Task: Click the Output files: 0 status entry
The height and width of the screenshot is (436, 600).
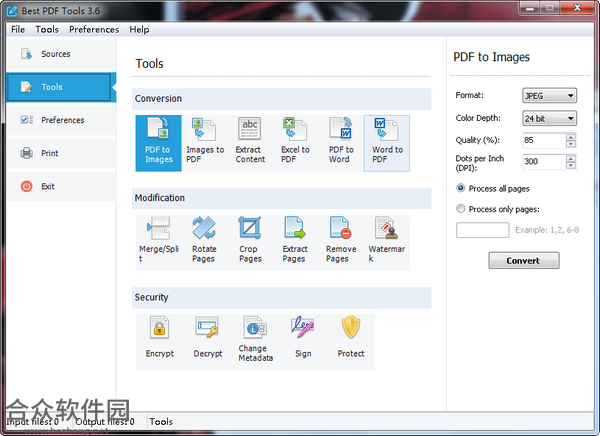Action: (105, 421)
